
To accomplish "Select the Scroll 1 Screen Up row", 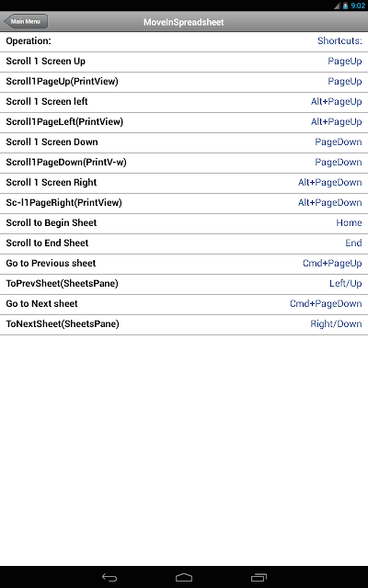I will [x=184, y=62].
